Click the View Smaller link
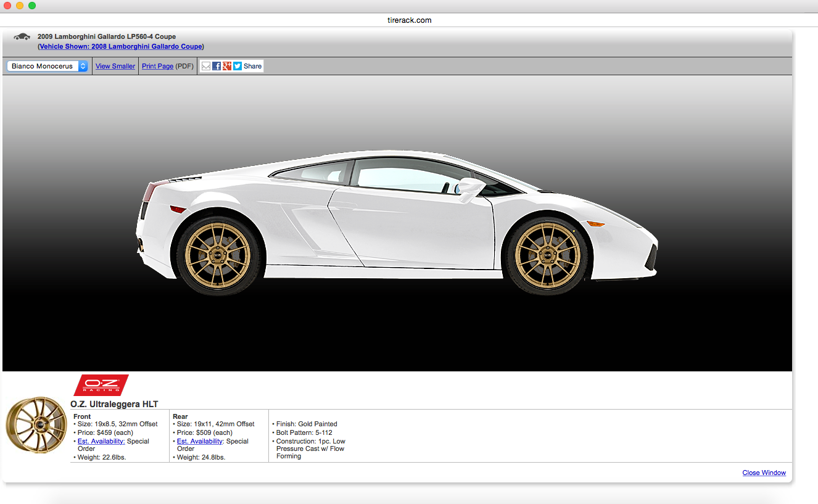 coord(115,66)
